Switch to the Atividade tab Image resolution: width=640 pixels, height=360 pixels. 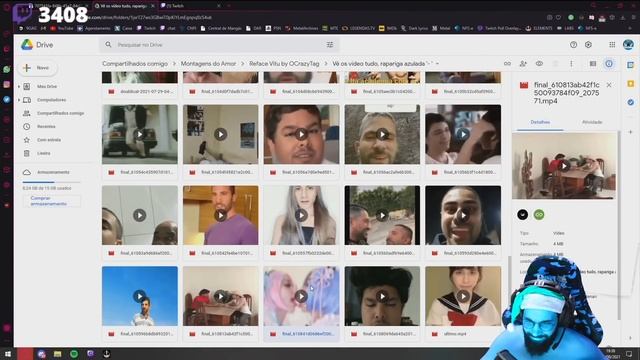[592, 122]
